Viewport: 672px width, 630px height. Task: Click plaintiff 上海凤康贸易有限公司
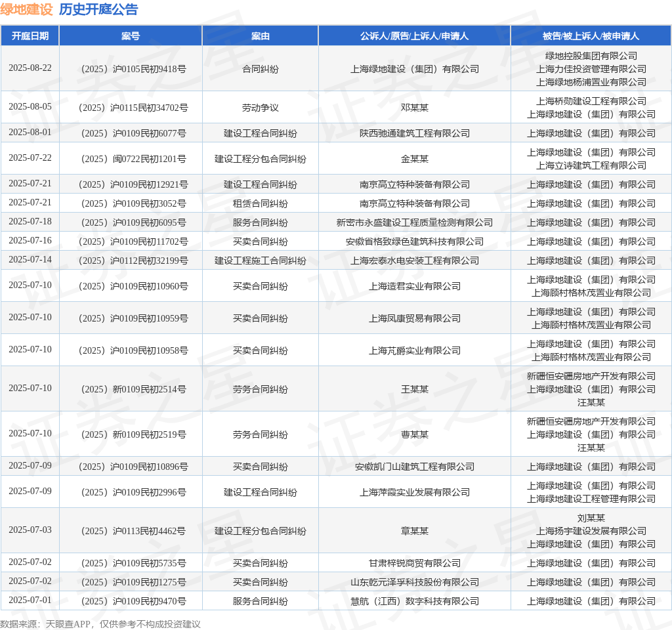[x=415, y=318]
